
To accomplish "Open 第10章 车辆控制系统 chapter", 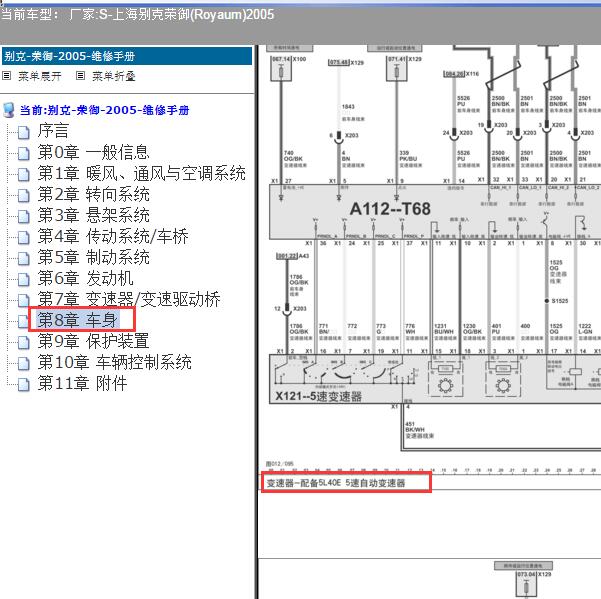I will click(x=115, y=362).
